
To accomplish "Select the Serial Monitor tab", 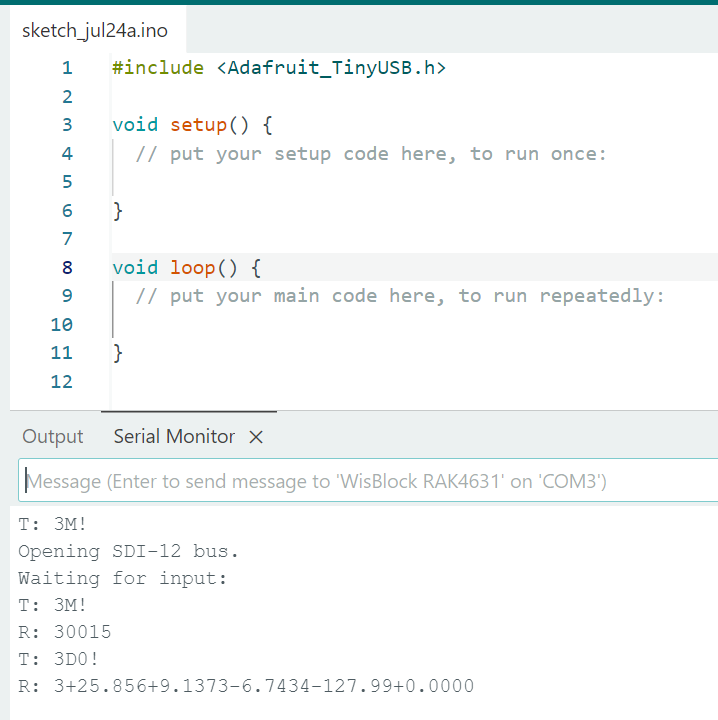I will (174, 437).
